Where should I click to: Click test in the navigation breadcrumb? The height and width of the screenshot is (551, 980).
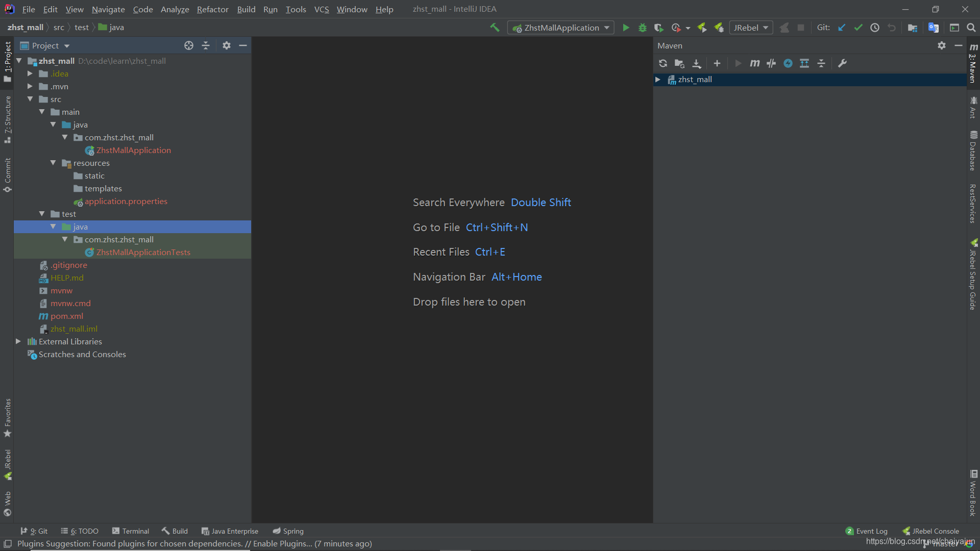click(81, 28)
